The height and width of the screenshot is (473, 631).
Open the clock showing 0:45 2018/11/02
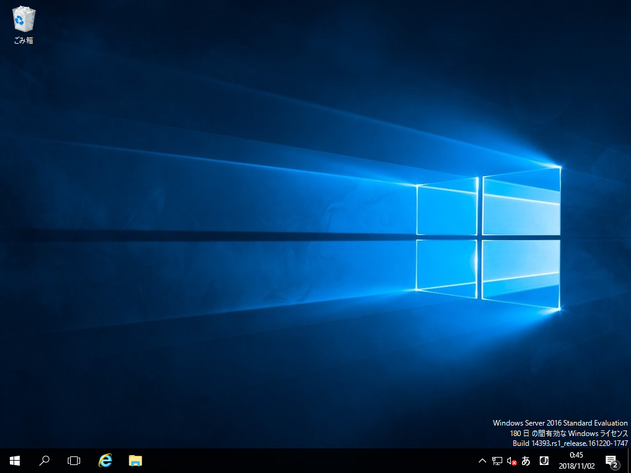pyautogui.click(x=576, y=461)
